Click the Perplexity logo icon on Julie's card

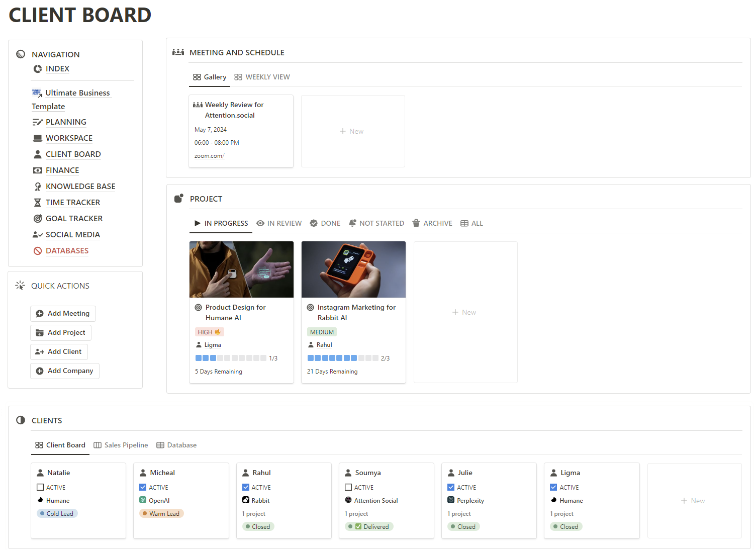[451, 500]
